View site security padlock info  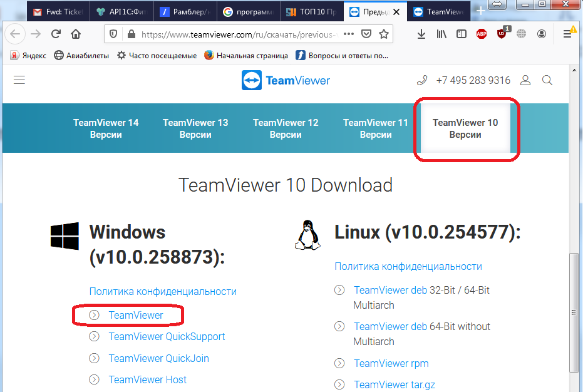coord(132,34)
